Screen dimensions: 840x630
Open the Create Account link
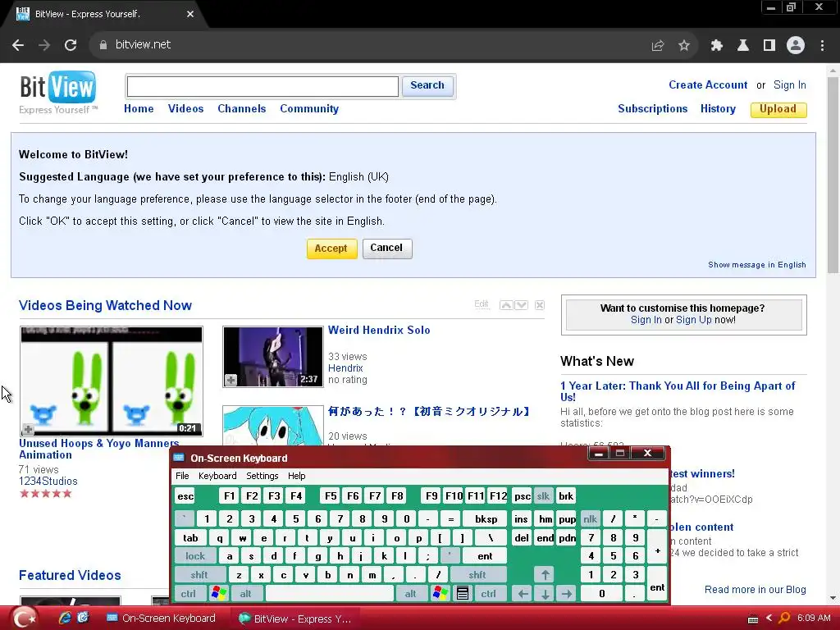(708, 85)
